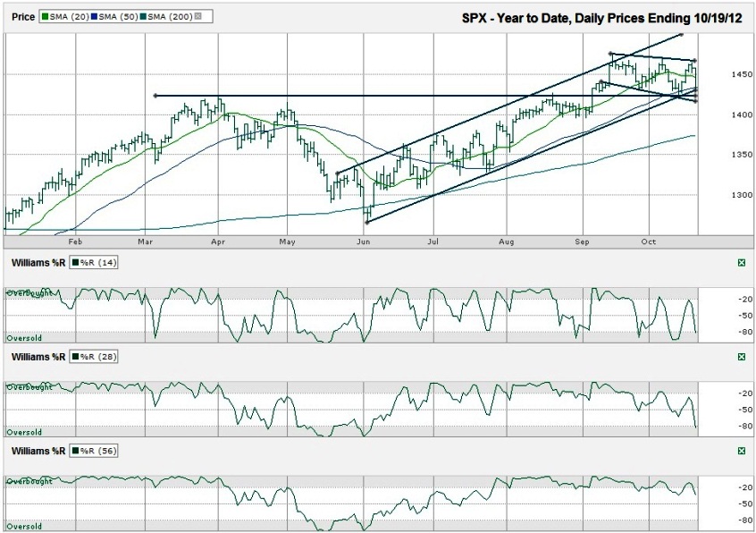This screenshot has height=533, width=756.
Task: Select the %R (56) legend text
Action: (98, 451)
